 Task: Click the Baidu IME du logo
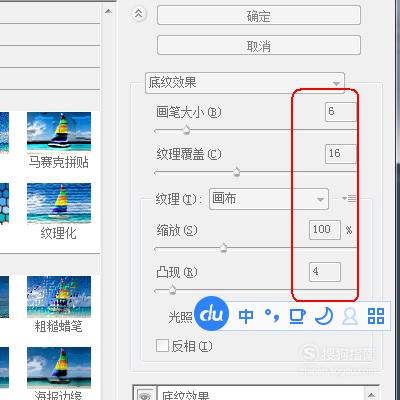(211, 314)
